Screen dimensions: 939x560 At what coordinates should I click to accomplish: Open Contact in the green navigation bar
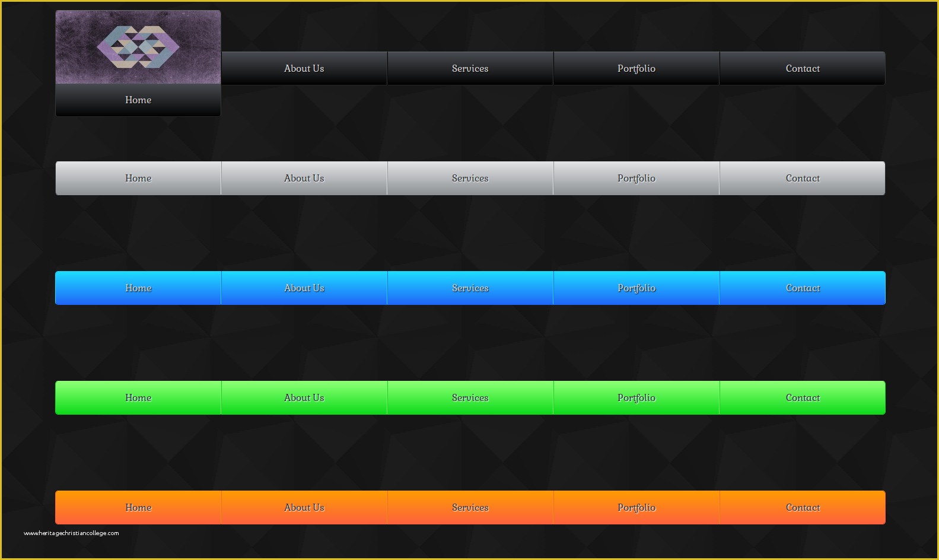tap(803, 397)
